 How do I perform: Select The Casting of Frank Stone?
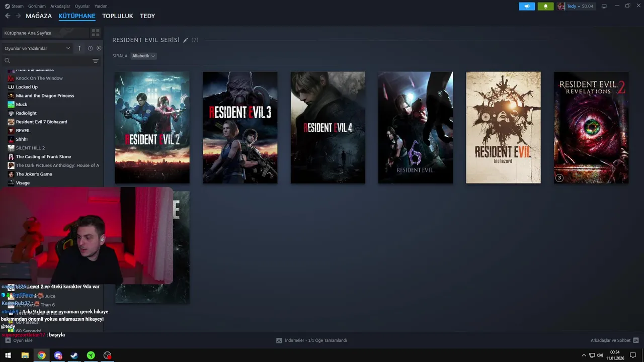point(43,157)
